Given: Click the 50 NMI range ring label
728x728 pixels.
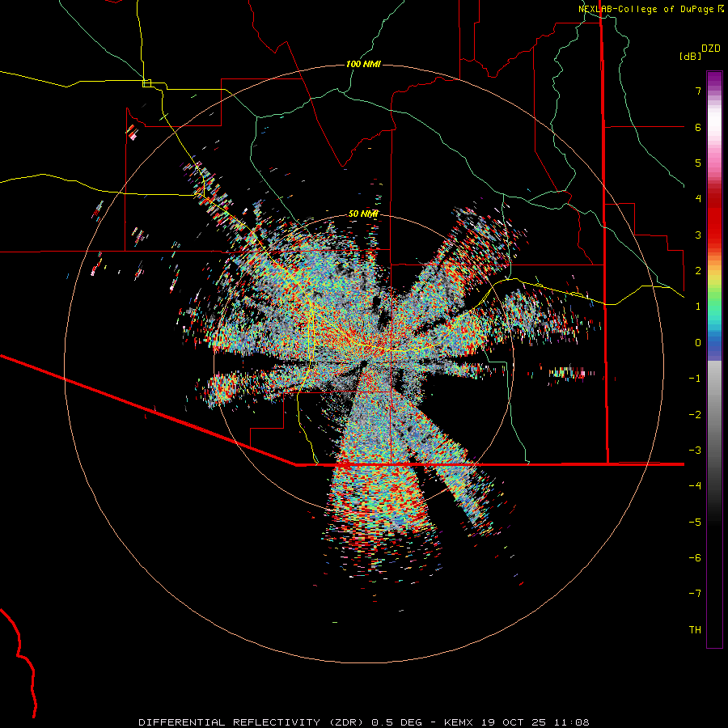Looking at the screenshot, I should pos(363,214).
